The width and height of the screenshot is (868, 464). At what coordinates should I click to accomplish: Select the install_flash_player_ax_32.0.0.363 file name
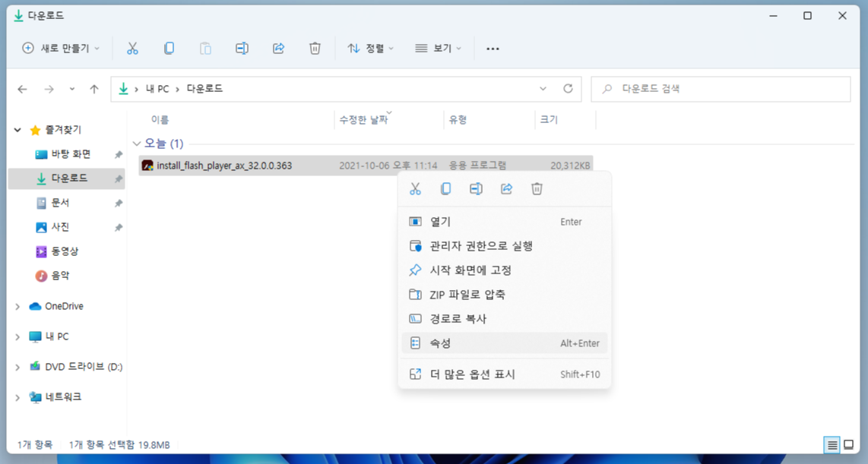(x=224, y=166)
